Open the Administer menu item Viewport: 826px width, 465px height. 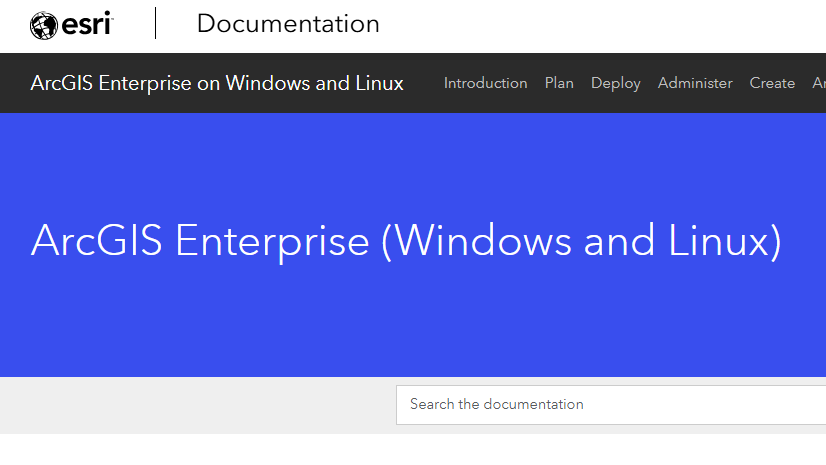(695, 83)
